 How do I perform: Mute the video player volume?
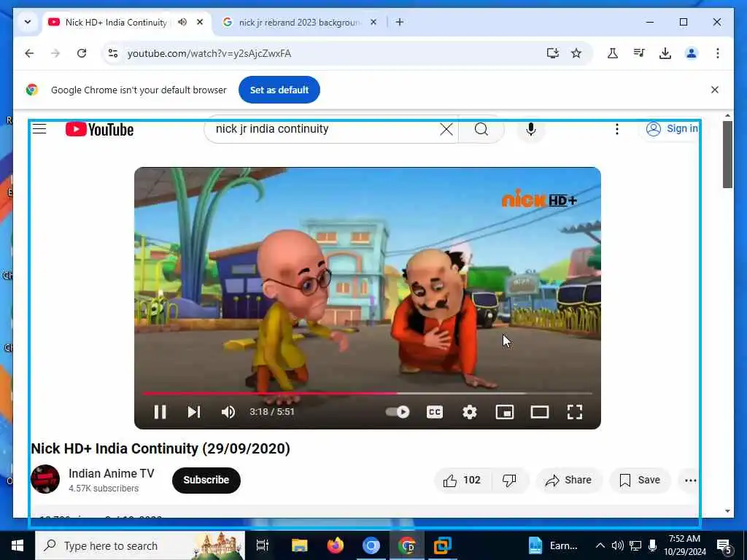pyautogui.click(x=228, y=412)
